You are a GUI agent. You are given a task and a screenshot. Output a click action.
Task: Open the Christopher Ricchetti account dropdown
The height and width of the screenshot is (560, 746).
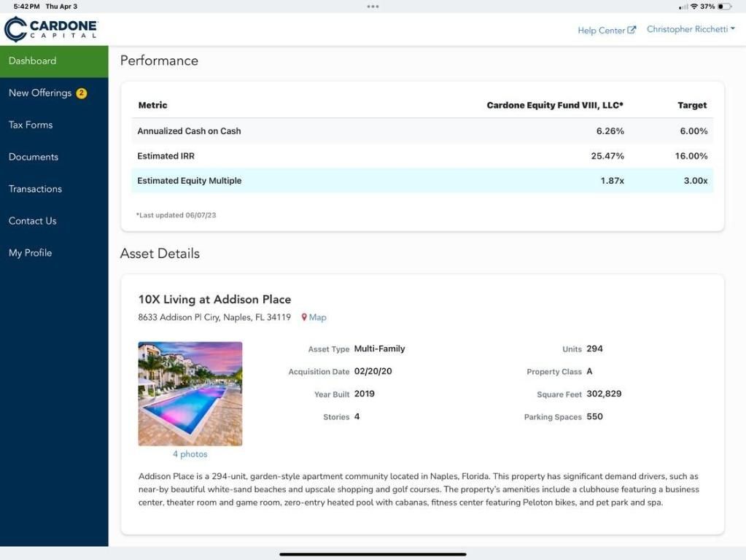click(x=689, y=29)
